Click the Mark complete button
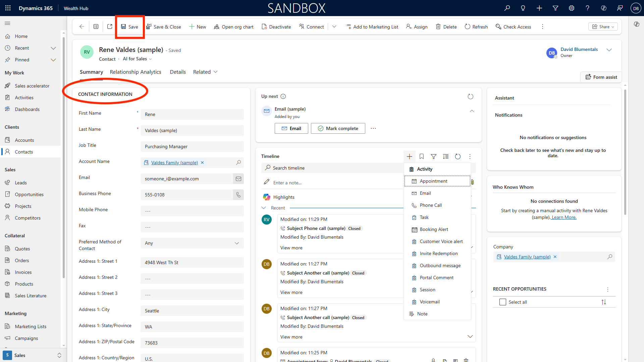644x362 pixels. (338, 128)
